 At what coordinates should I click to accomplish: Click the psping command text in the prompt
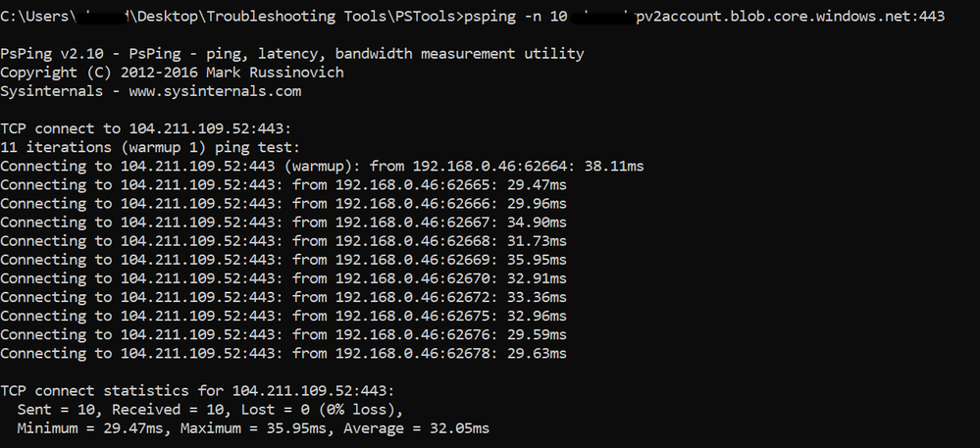pyautogui.click(x=704, y=17)
